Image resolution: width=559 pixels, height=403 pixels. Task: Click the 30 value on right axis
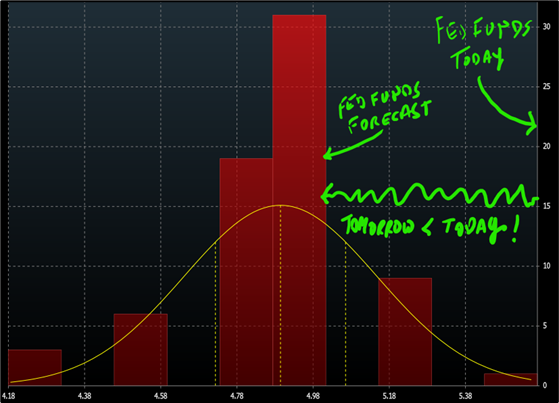[546, 27]
